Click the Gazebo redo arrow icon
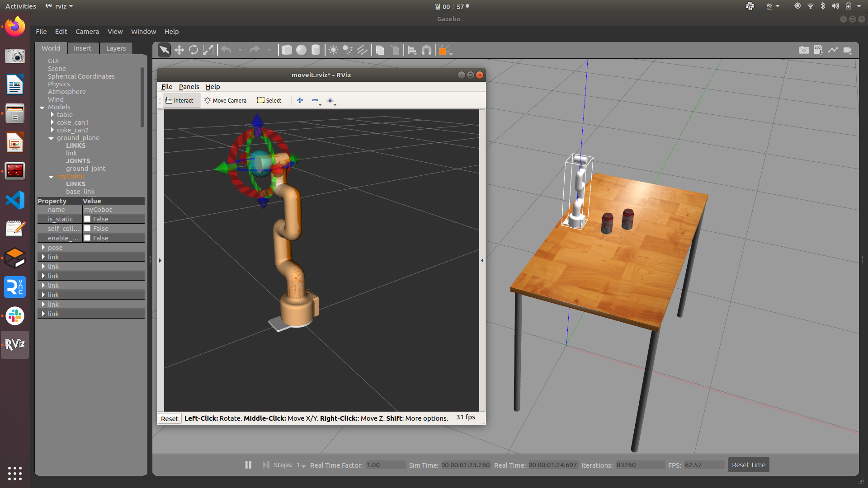This screenshot has height=488, width=868. 255,50
